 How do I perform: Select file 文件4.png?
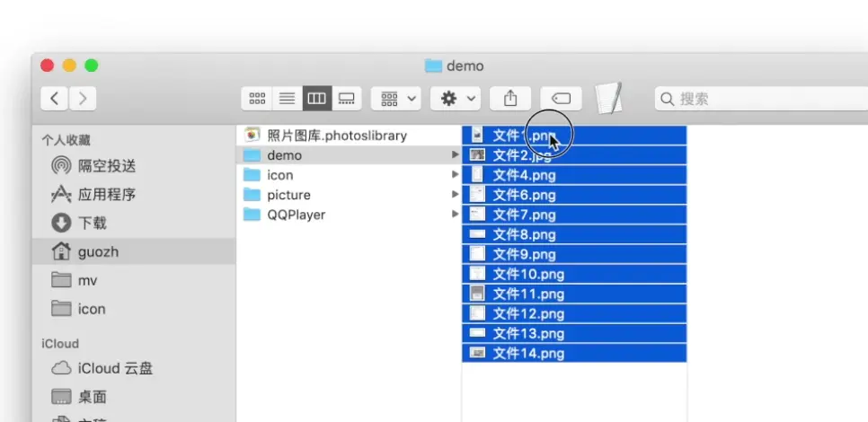pyautogui.click(x=574, y=175)
